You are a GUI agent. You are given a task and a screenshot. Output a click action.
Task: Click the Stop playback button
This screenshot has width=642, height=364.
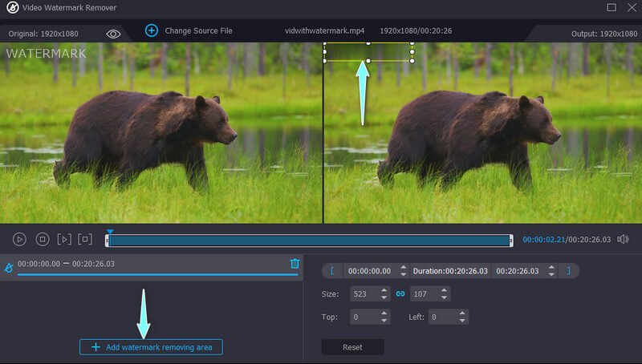coord(43,239)
